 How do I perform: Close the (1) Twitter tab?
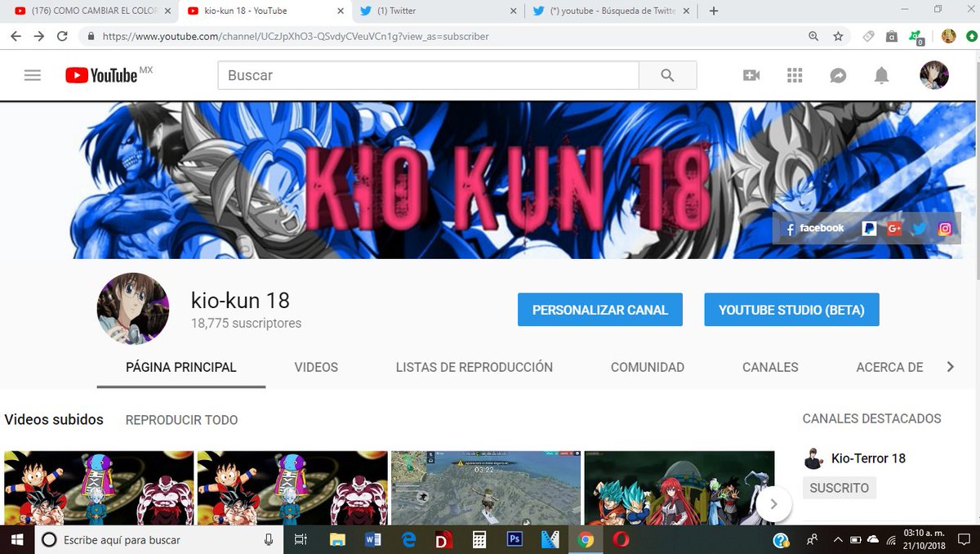(x=513, y=11)
